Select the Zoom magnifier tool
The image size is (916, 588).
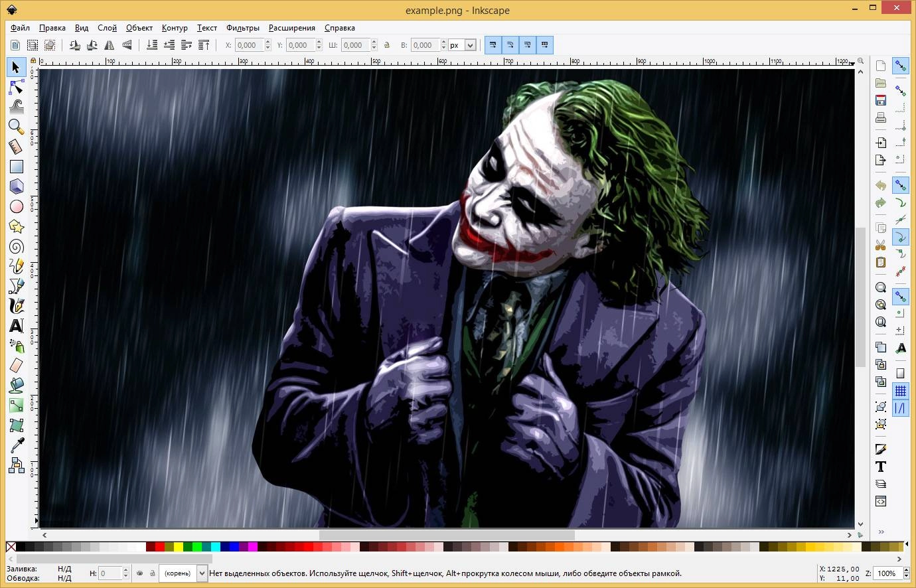pos(16,127)
